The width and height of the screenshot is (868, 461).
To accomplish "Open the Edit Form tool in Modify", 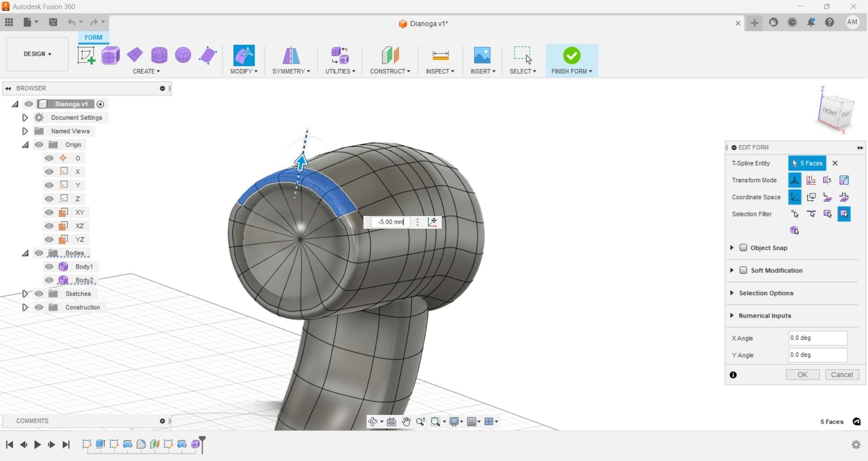I will (x=244, y=55).
